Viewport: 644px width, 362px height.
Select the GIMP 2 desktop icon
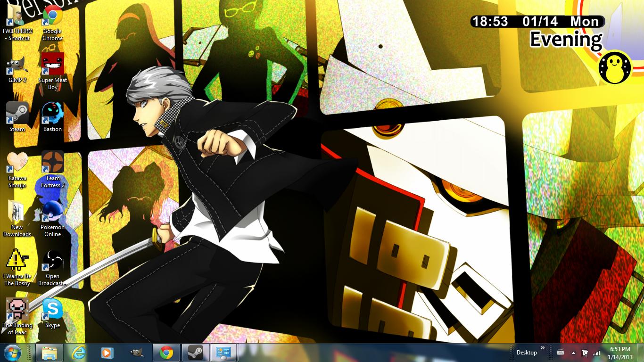(17, 68)
